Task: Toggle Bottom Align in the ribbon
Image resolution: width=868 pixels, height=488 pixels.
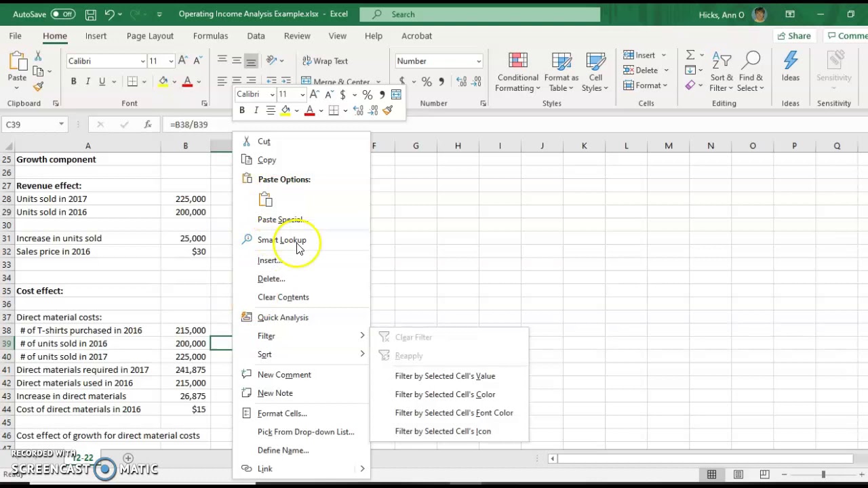Action: pos(251,61)
